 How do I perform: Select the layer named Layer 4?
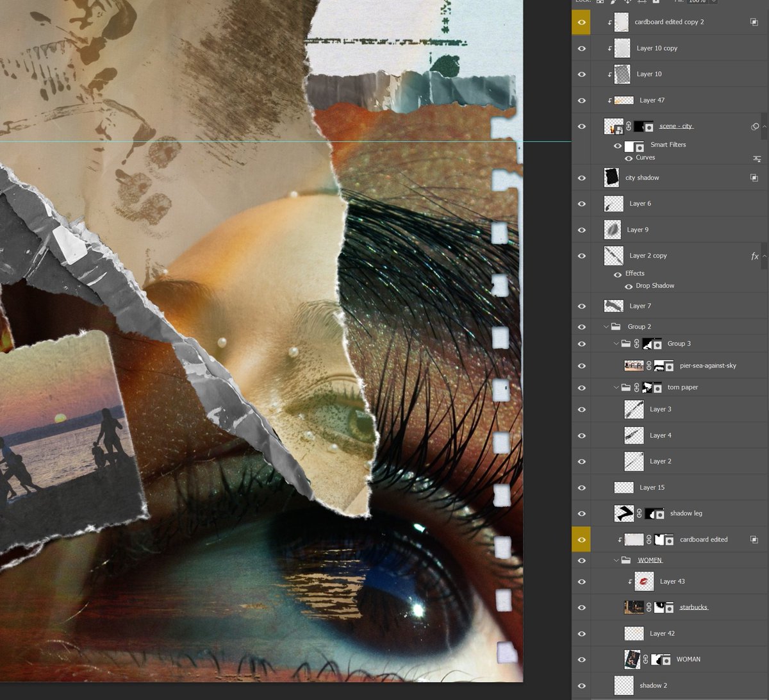[x=660, y=436]
